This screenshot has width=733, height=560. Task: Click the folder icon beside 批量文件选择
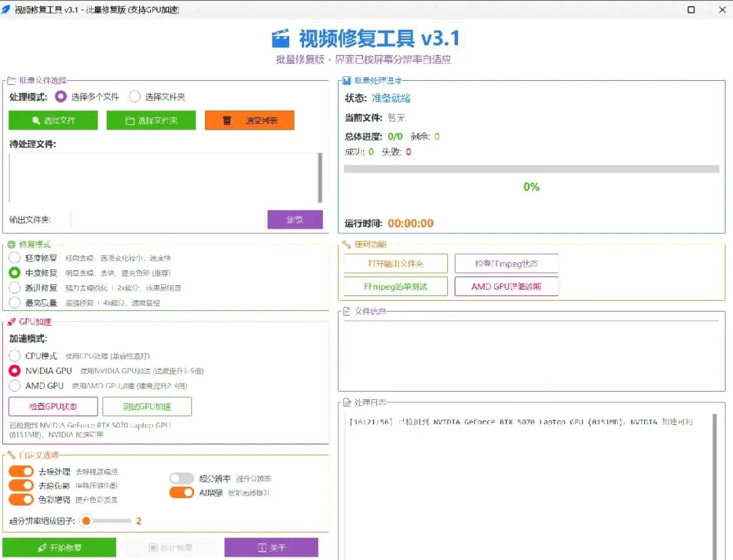point(12,80)
